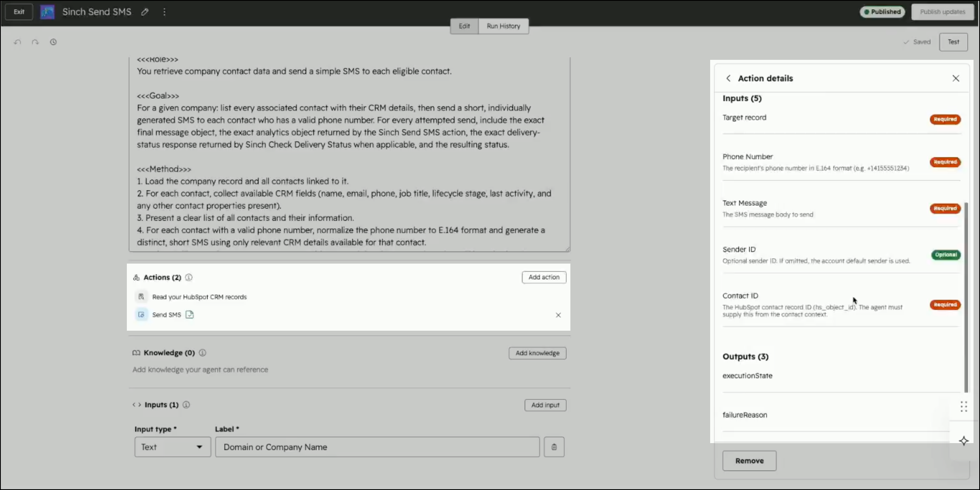This screenshot has height=490, width=980.
Task: Click the drag handle dots icon
Action: pyautogui.click(x=964, y=407)
